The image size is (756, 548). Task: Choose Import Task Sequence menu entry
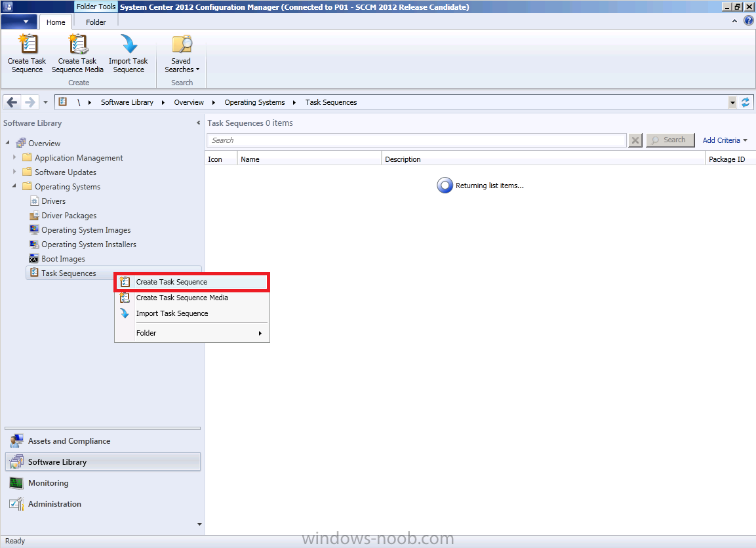(x=192, y=313)
